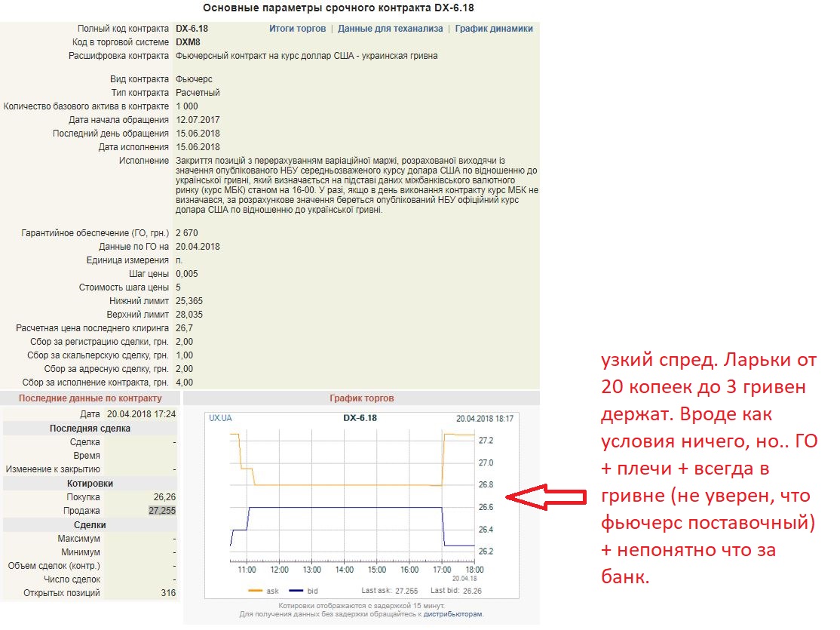840x630 pixels.
Task: Click Последний день обращения date 15.06.2018
Action: point(198,133)
